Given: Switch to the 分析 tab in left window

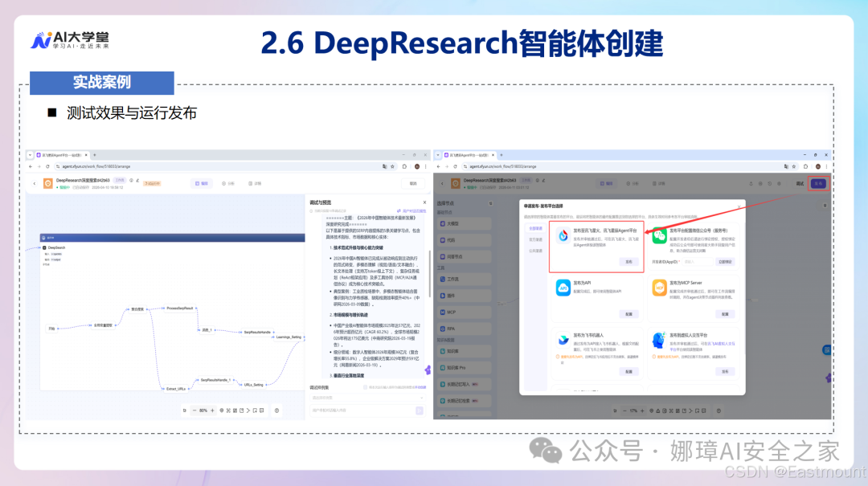Looking at the screenshot, I should point(228,183).
